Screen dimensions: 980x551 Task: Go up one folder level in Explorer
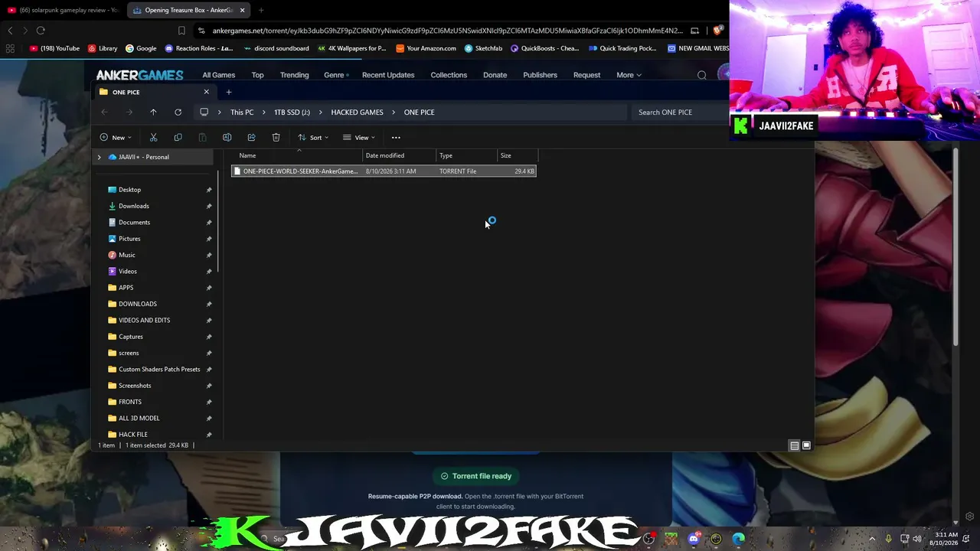(153, 112)
